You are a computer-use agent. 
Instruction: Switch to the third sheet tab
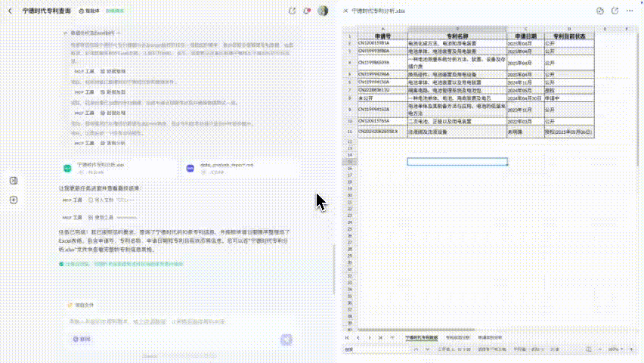[x=490, y=337]
